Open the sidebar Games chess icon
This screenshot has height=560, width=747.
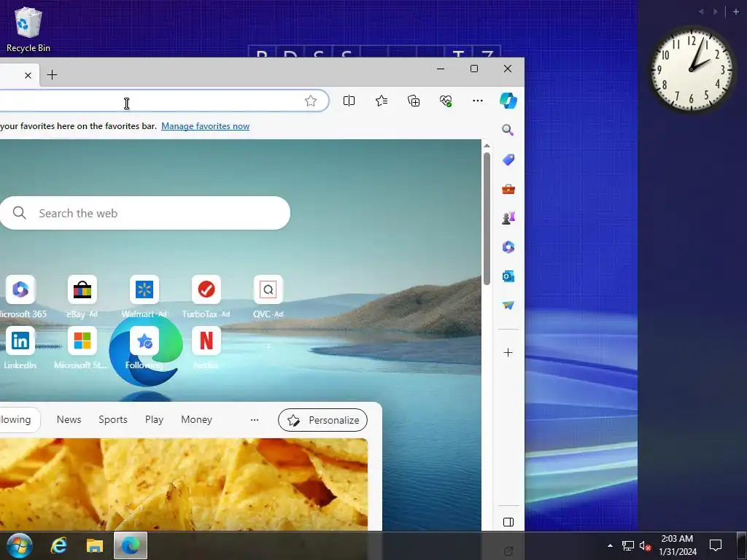(x=508, y=218)
